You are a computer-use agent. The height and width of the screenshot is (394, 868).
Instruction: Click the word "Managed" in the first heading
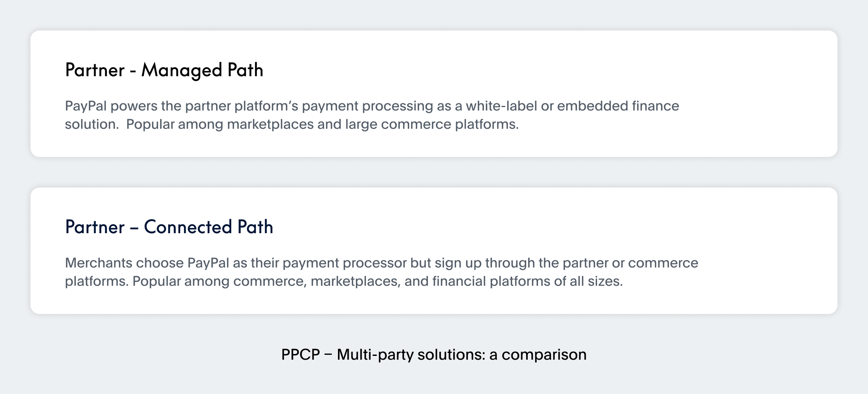coord(181,70)
